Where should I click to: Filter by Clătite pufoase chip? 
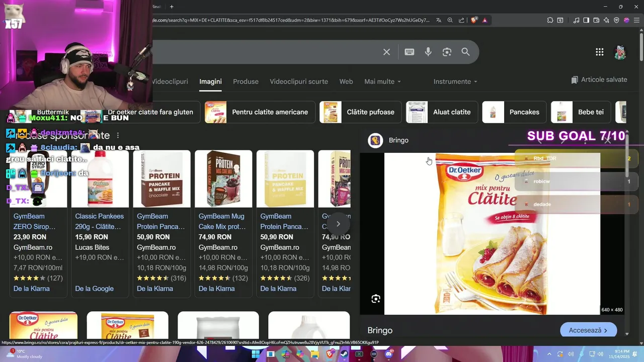[360, 112]
